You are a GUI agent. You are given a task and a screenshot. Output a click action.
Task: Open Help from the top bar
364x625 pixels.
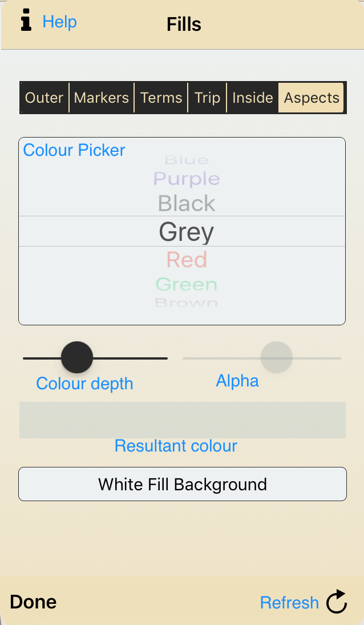(59, 22)
